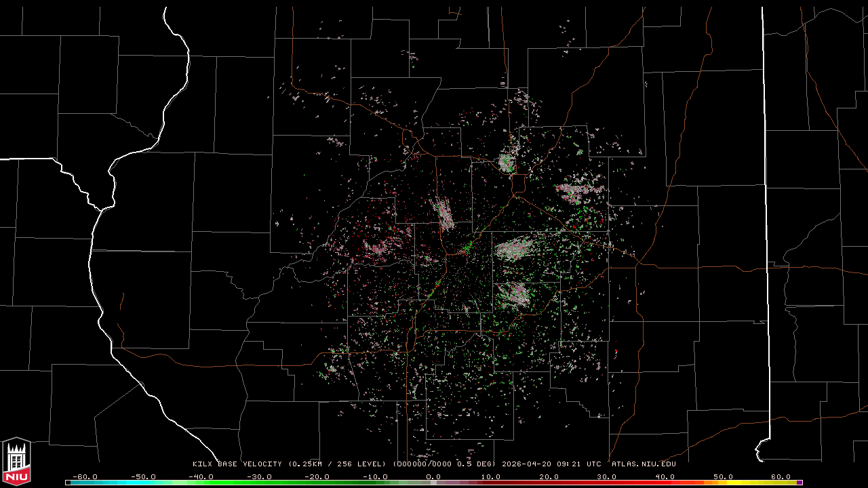Viewport: 868px width, 488px height.
Task: Click the -60.0 label on color scale
Action: click(84, 476)
